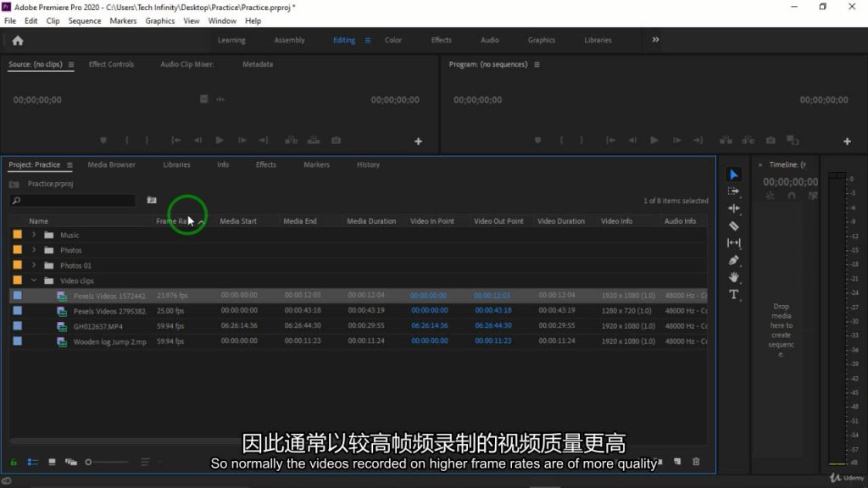This screenshot has height=488, width=868.
Task: Add marker in Source monitor
Action: (x=103, y=141)
